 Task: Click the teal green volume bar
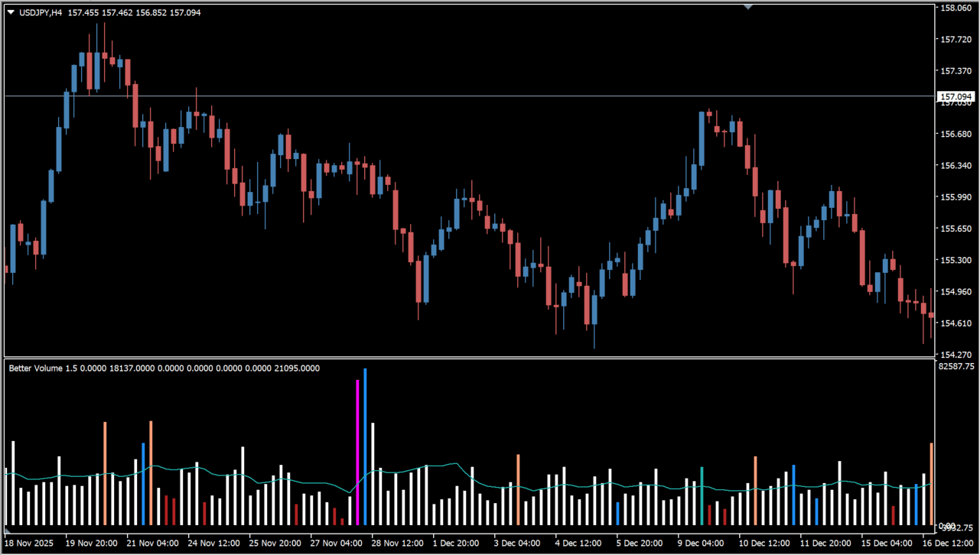[x=702, y=495]
